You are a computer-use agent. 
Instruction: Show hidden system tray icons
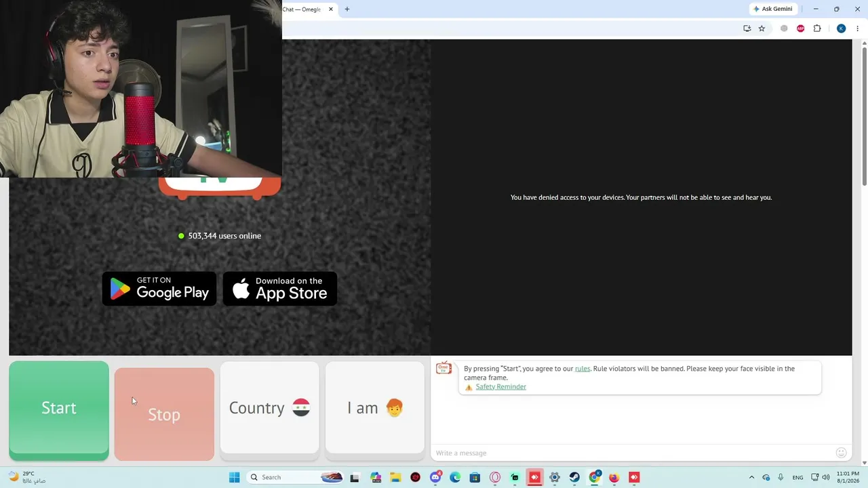[751, 477]
